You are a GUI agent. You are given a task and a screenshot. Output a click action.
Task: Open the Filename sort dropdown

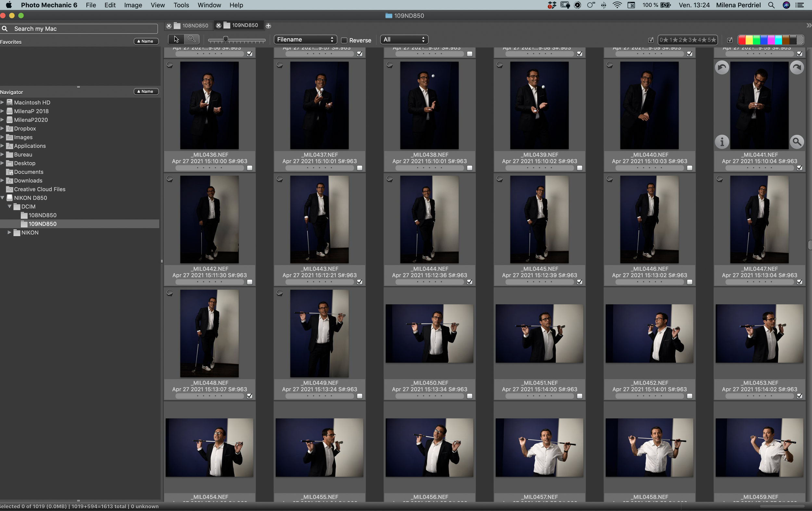305,39
